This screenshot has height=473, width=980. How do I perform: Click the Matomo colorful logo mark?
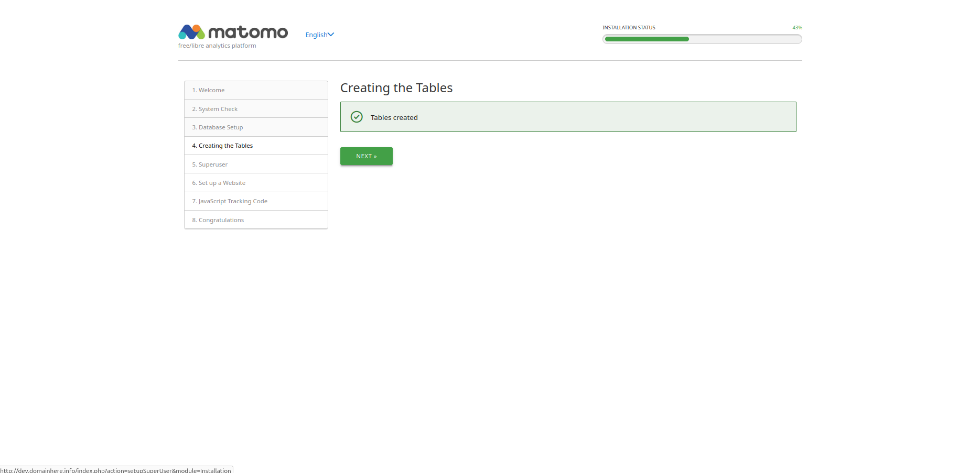[x=191, y=32]
